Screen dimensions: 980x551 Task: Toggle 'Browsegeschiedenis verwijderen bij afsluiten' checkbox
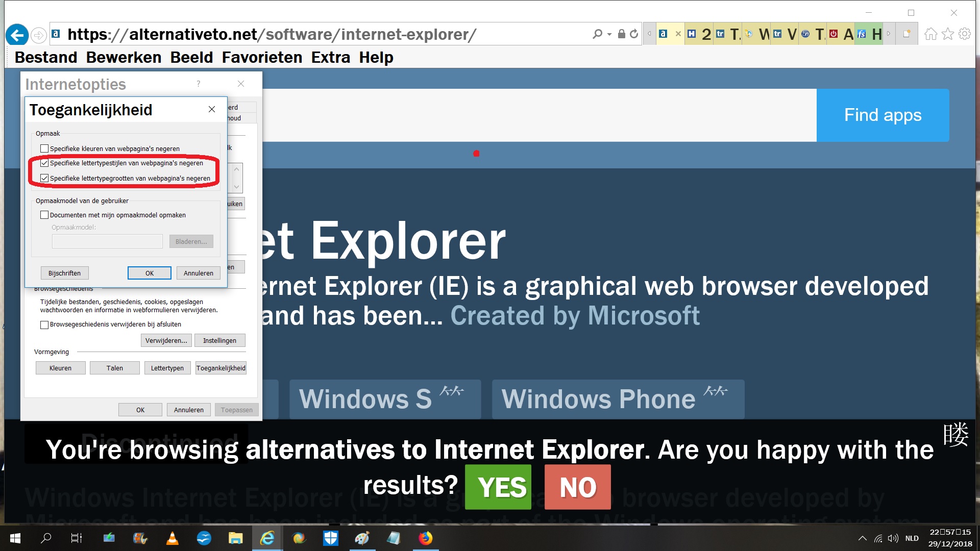(44, 324)
